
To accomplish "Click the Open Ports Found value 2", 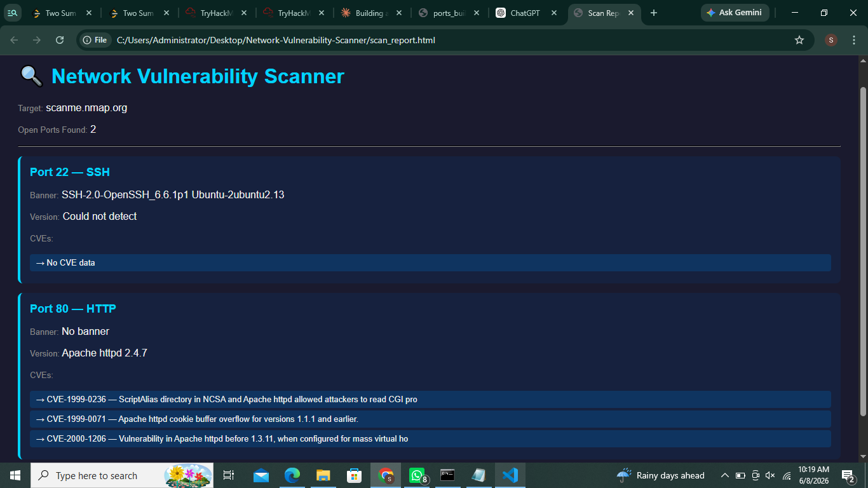I will [93, 130].
